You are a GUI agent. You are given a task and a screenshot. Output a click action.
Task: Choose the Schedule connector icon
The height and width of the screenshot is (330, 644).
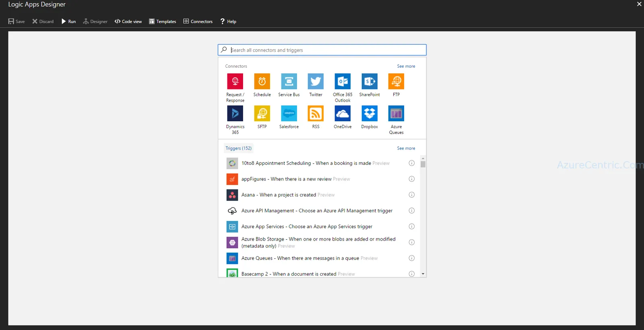point(262,81)
